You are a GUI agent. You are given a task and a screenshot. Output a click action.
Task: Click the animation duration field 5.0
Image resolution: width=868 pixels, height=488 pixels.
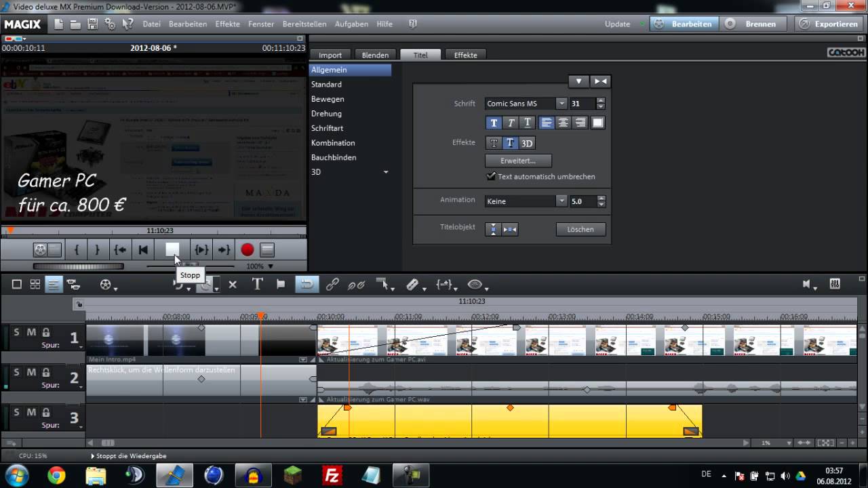[583, 201]
